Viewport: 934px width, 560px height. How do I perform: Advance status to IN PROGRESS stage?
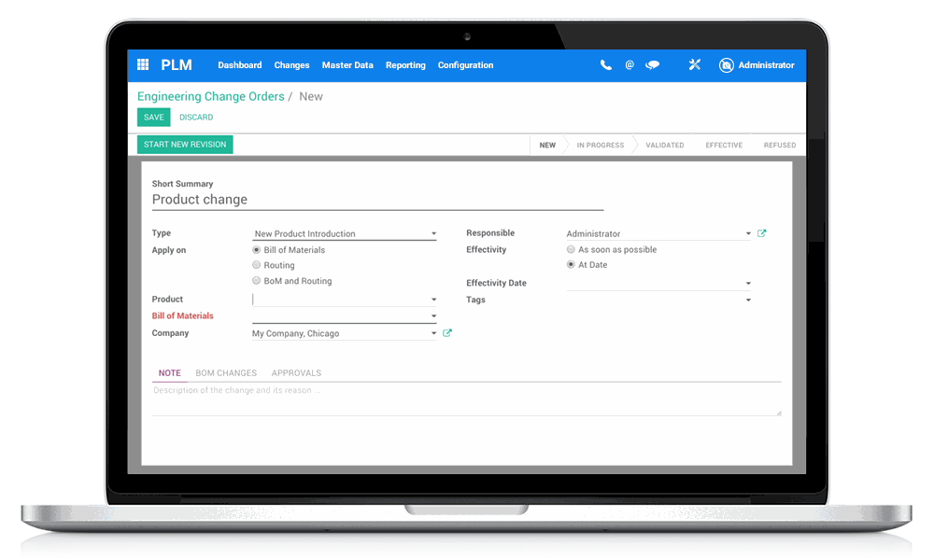[600, 145]
